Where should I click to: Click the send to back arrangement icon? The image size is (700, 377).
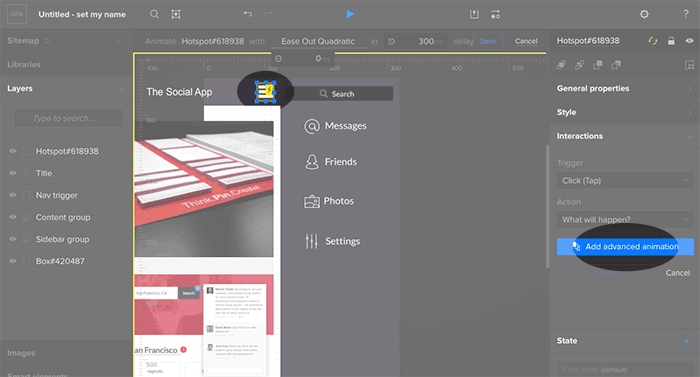click(x=616, y=65)
